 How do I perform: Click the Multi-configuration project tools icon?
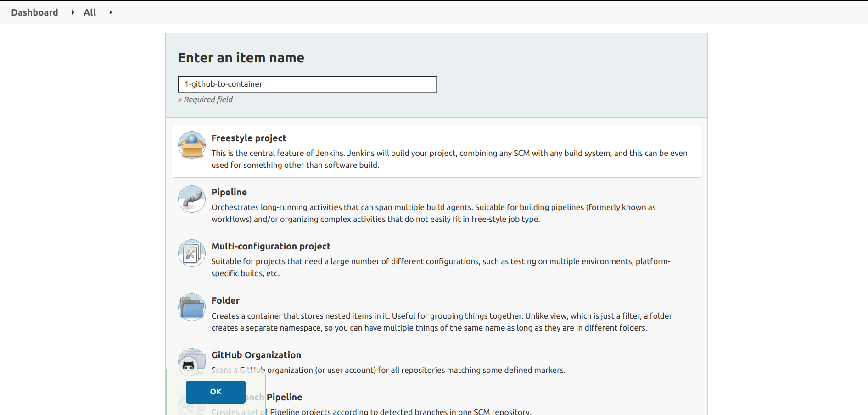pos(192,253)
